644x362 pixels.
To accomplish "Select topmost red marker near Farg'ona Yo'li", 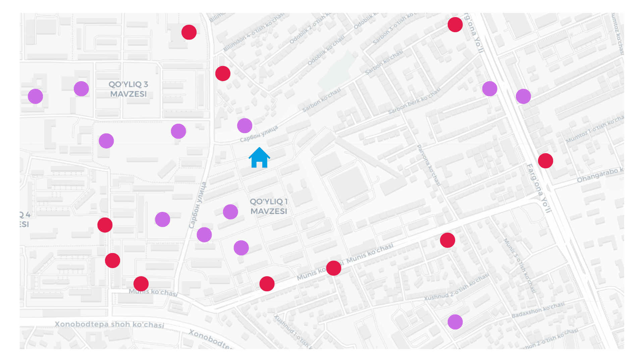I will [x=455, y=25].
